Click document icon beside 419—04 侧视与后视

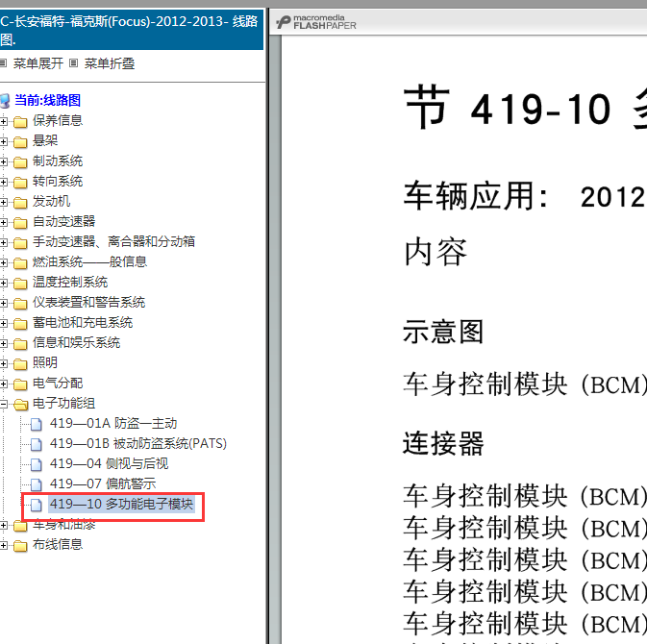(x=37, y=464)
